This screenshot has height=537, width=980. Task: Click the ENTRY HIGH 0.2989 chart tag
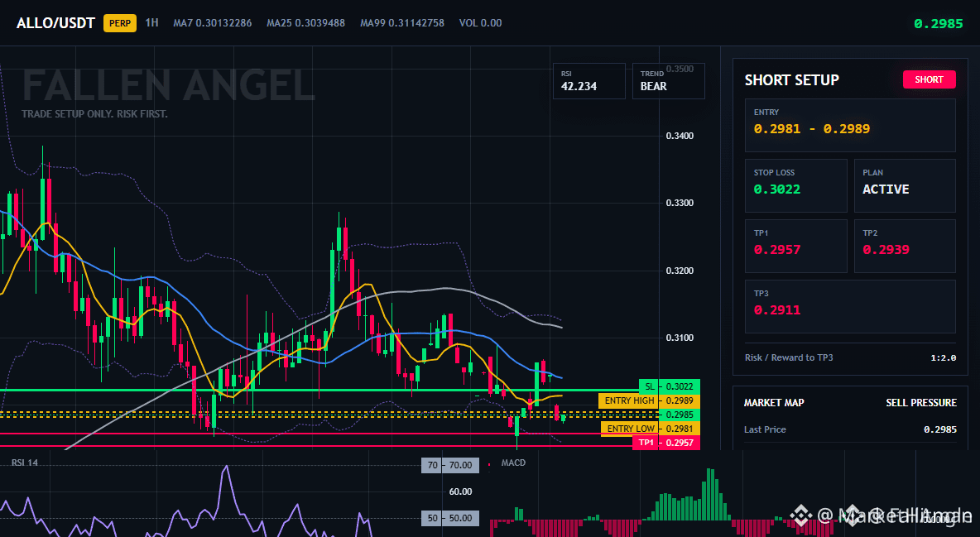[x=650, y=400]
